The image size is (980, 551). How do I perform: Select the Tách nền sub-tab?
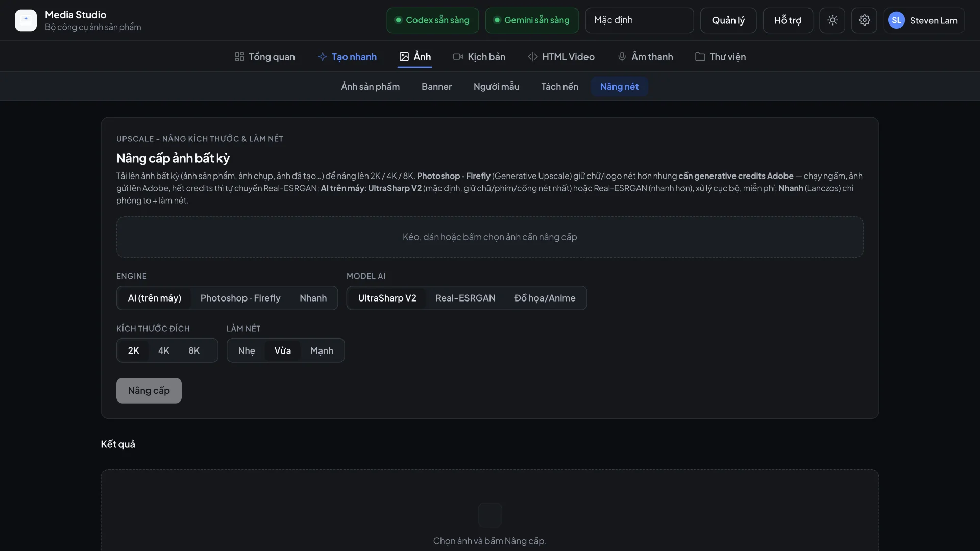(x=559, y=87)
